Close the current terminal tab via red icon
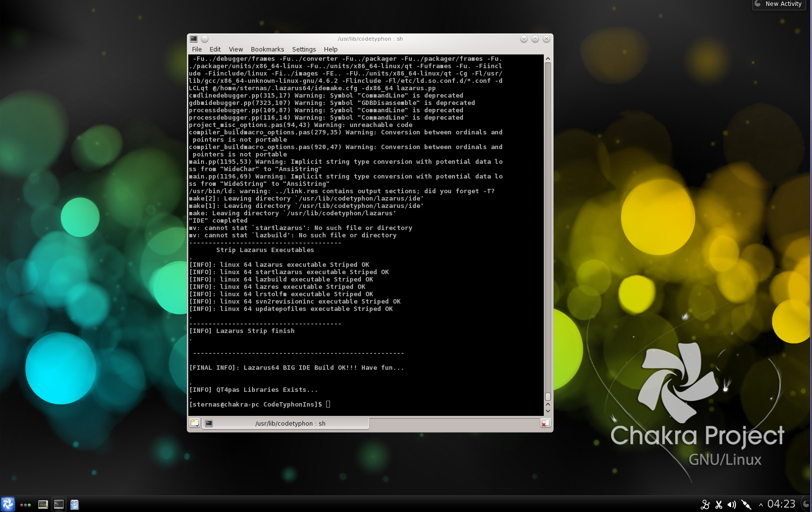 [x=545, y=423]
